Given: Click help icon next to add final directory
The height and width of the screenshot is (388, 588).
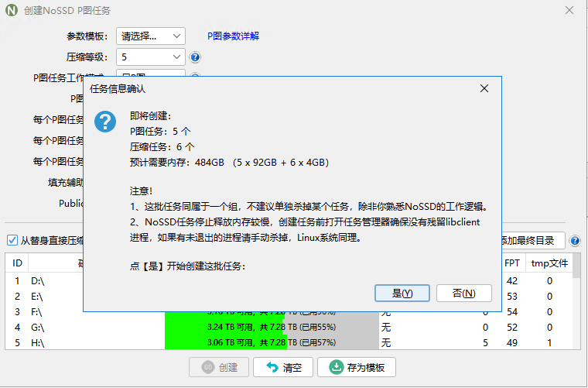Looking at the screenshot, I should click(575, 241).
